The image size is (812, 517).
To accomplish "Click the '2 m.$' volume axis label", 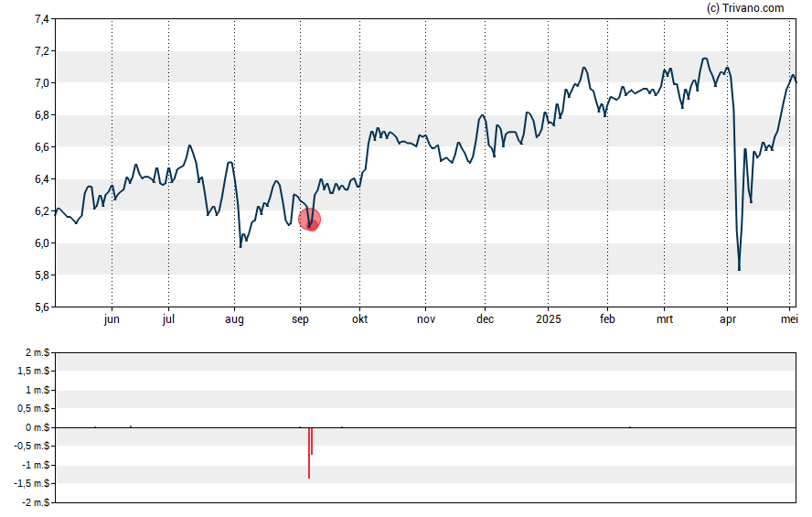I will (37, 353).
